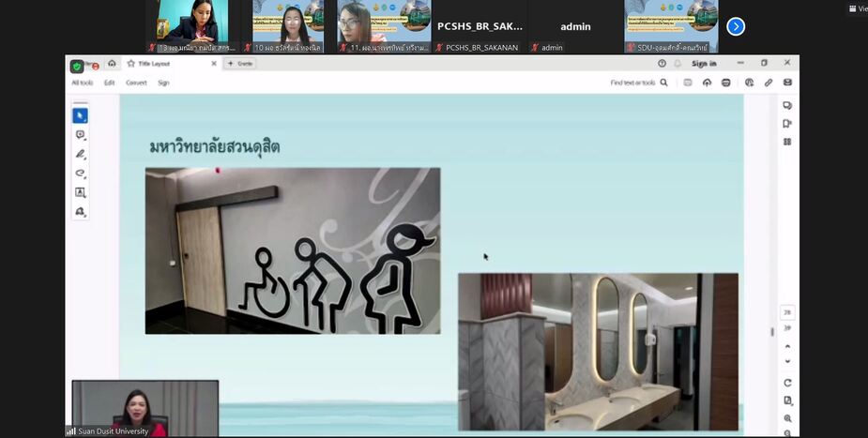The image size is (868, 438).
Task: Show the page thumbnails panel
Action: tap(787, 143)
